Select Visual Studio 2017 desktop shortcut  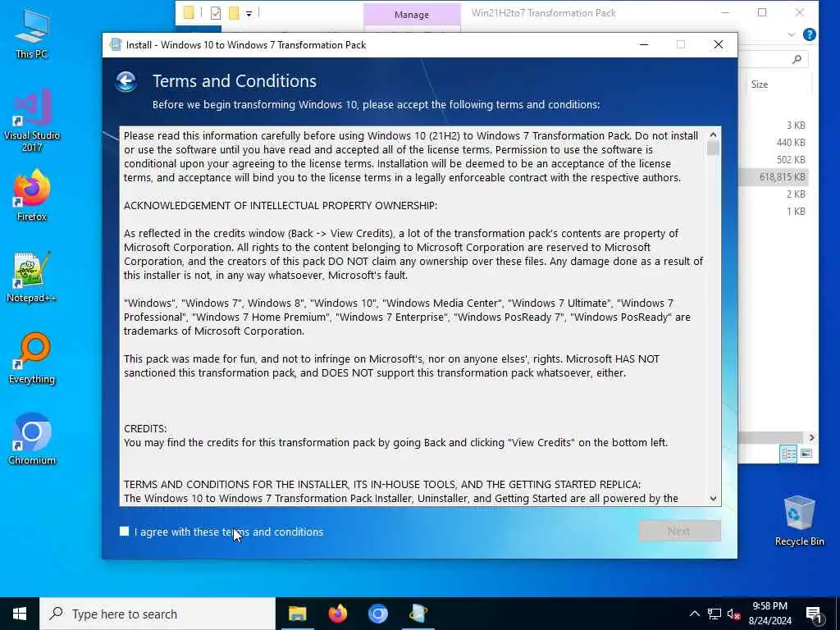pos(32,121)
